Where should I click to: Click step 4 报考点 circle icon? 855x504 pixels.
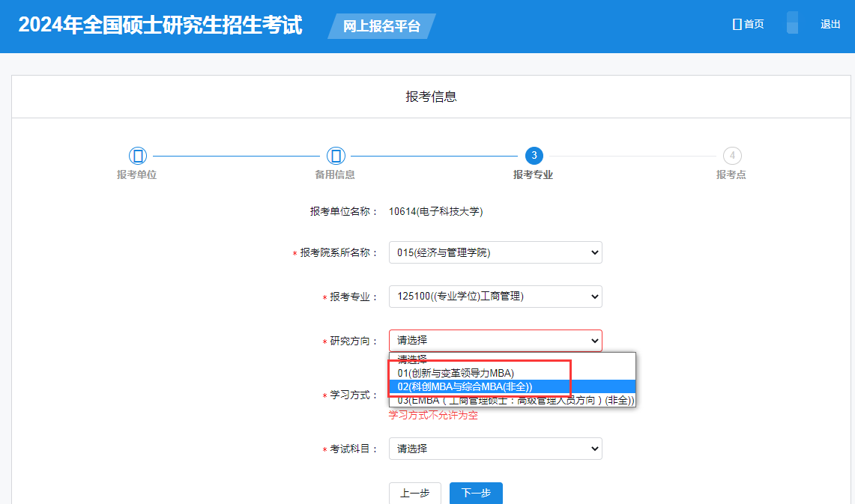[x=731, y=156]
